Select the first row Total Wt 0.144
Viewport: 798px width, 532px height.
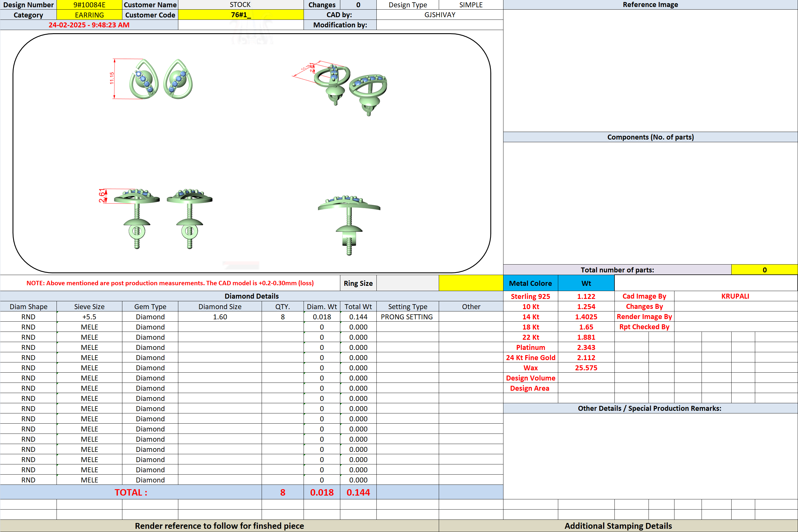point(358,317)
